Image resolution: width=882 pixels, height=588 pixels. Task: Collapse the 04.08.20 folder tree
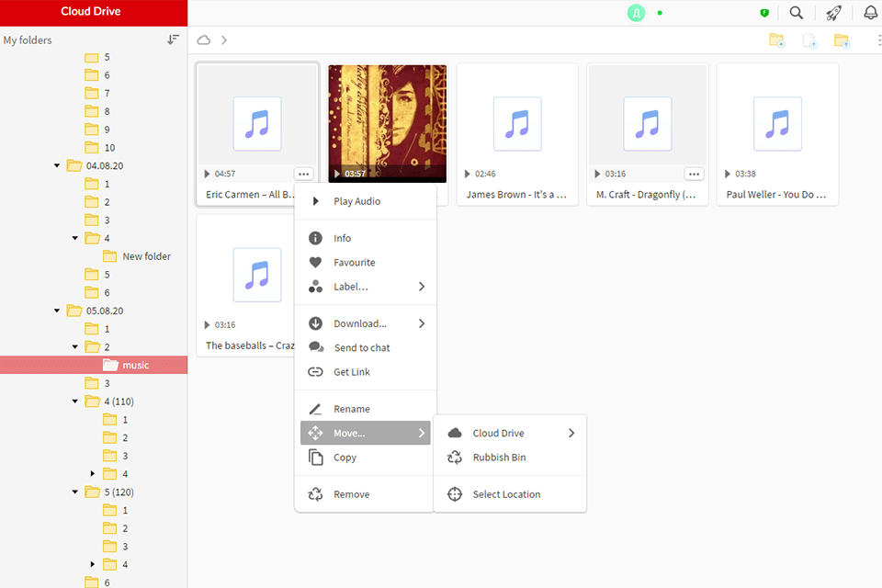tap(57, 165)
